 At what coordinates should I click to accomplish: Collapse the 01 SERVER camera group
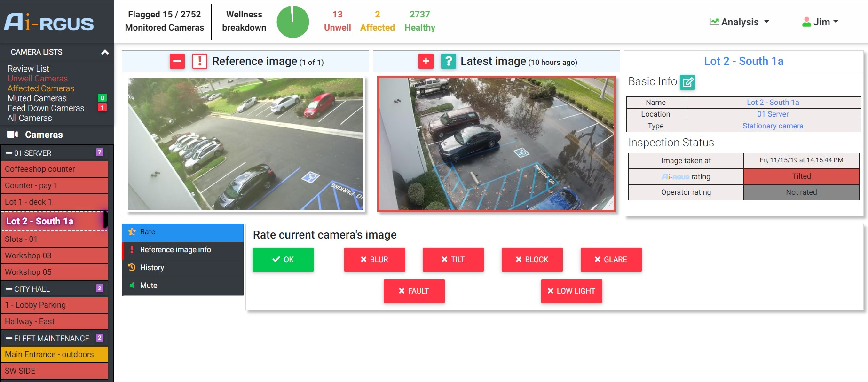pyautogui.click(x=9, y=153)
